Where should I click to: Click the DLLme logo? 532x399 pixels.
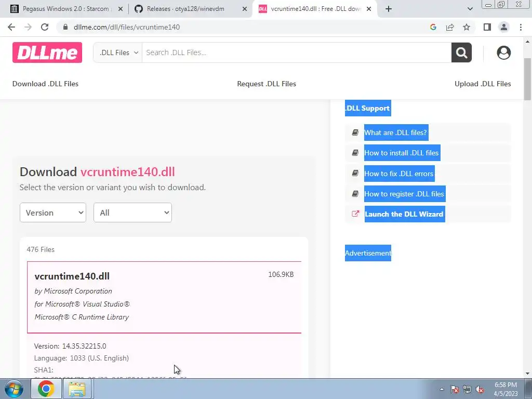47,52
